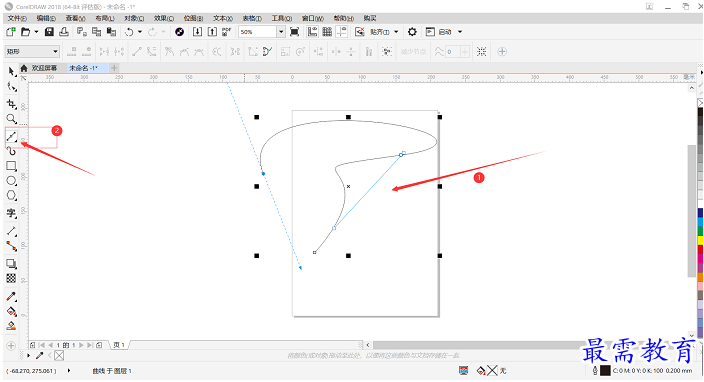The image size is (704, 382).
Task: Open the zoom level 50% dropdown
Action: pos(281,32)
